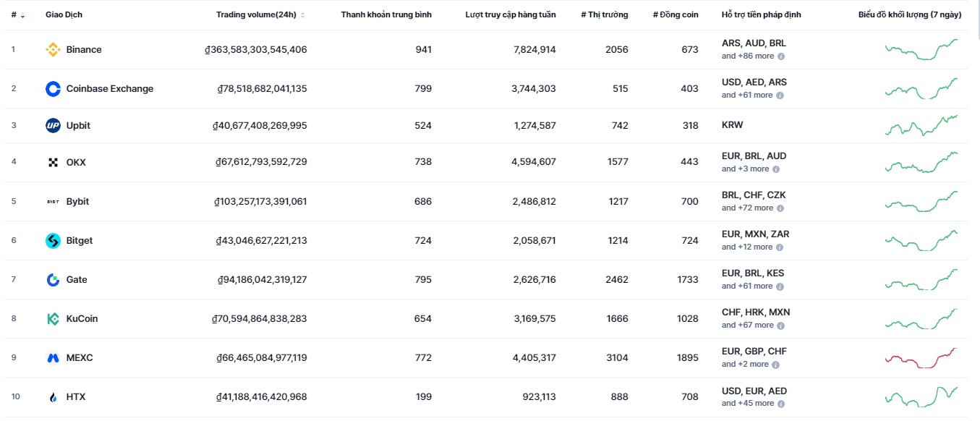Open Binance's 7-day volume sparkline chart
The height and width of the screenshot is (421, 980).
[921, 50]
